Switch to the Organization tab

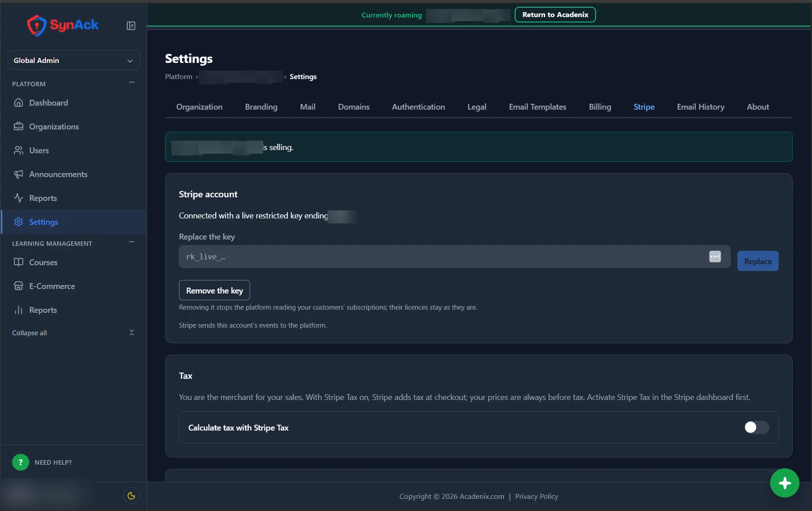[199, 107]
